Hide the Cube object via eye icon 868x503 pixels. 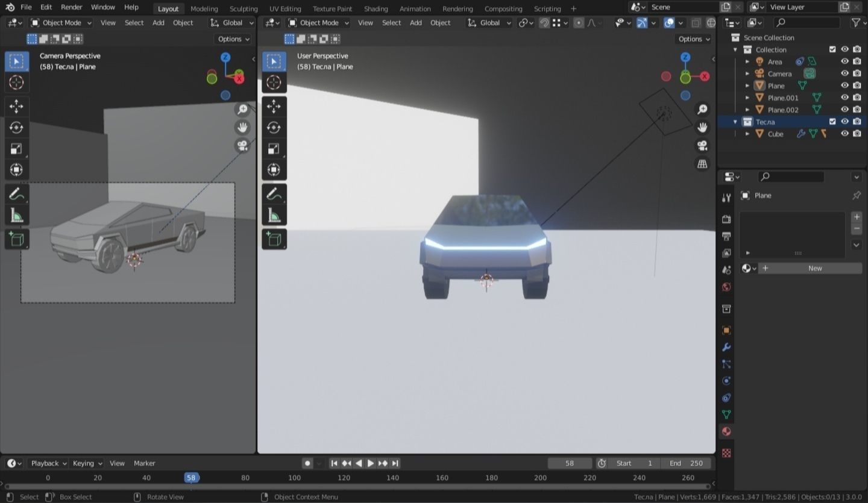tap(844, 134)
